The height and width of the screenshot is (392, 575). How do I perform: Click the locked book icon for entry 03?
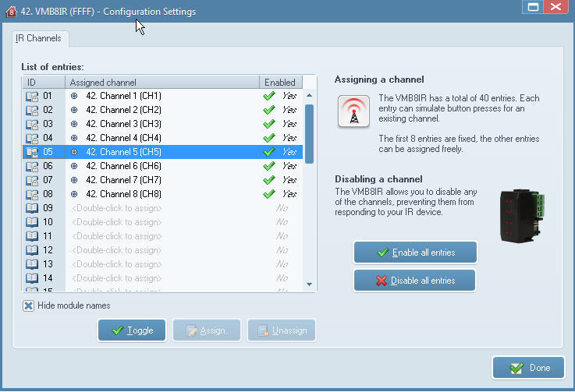pos(32,125)
